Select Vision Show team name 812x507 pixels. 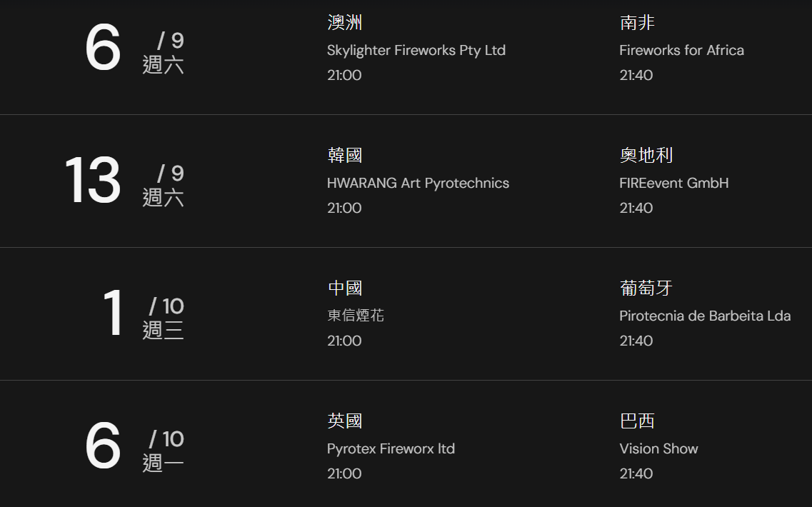click(x=658, y=449)
